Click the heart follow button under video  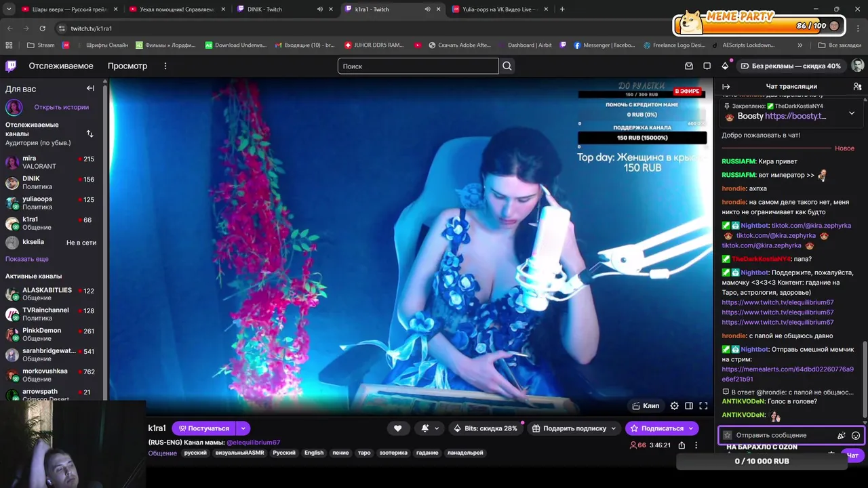tap(398, 428)
